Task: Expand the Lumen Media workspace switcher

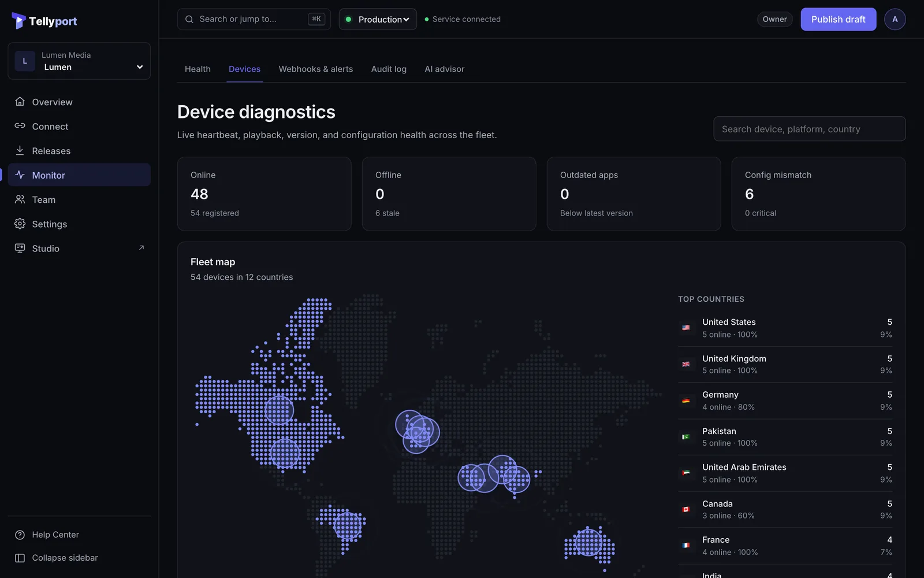Action: [79, 61]
